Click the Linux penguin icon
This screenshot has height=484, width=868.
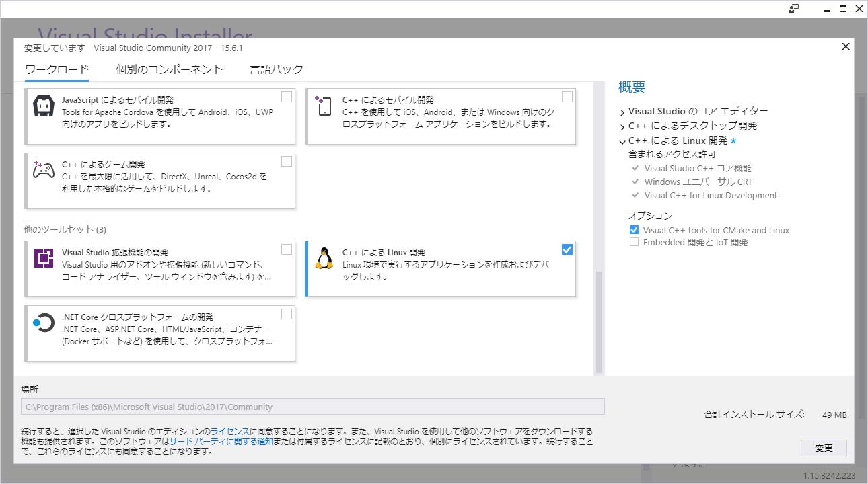[x=324, y=258]
